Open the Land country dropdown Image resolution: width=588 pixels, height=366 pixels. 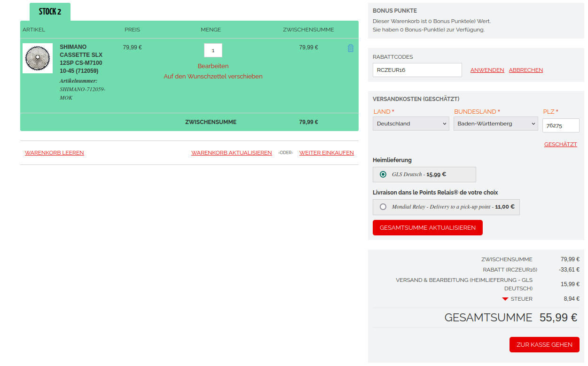411,124
